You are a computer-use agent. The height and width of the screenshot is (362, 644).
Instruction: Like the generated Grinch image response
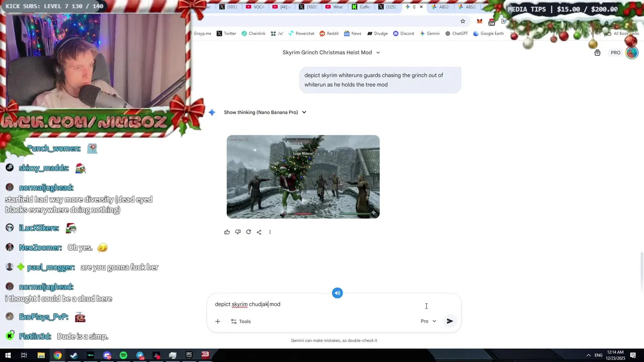[x=227, y=232]
